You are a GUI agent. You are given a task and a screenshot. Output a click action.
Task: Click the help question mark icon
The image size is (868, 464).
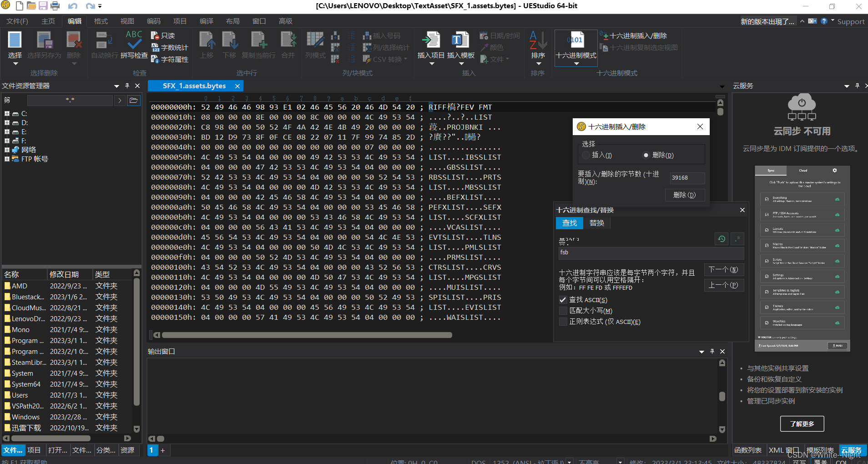pyautogui.click(x=824, y=21)
